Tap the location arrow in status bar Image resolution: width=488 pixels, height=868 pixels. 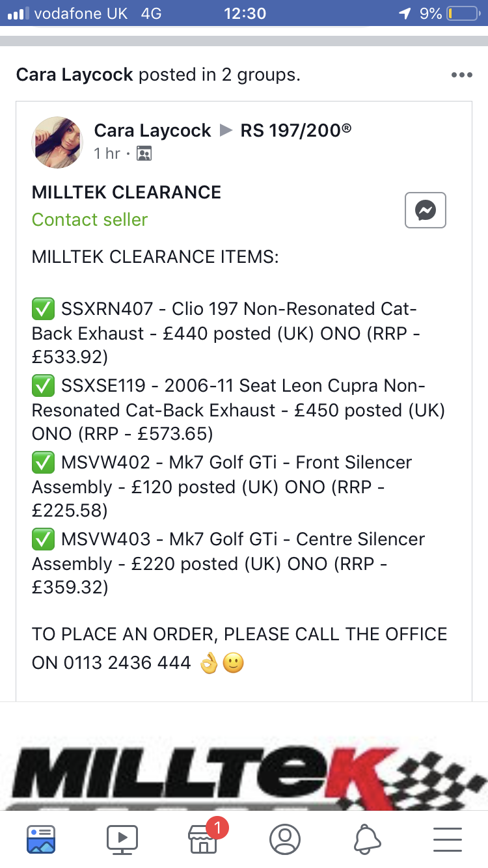pyautogui.click(x=405, y=13)
